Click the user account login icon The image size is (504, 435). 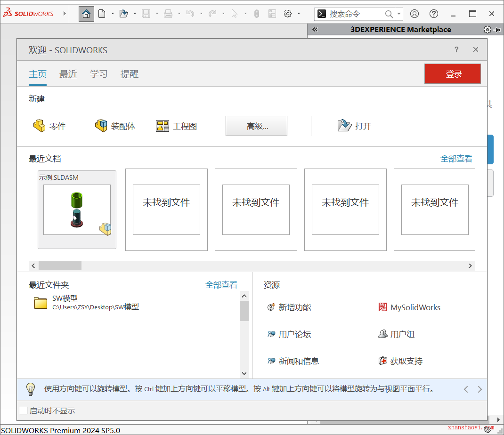click(415, 14)
